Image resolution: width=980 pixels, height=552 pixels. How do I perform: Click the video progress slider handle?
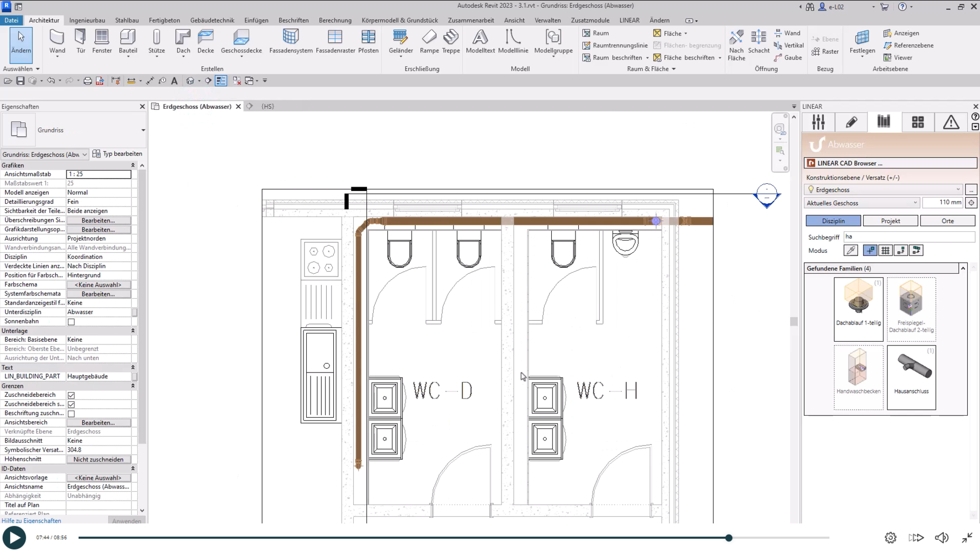tap(728, 538)
